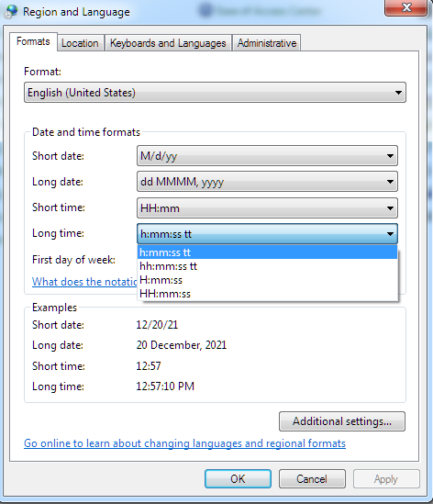Go to the Administrative tab
The height and width of the screenshot is (504, 433).
point(267,43)
